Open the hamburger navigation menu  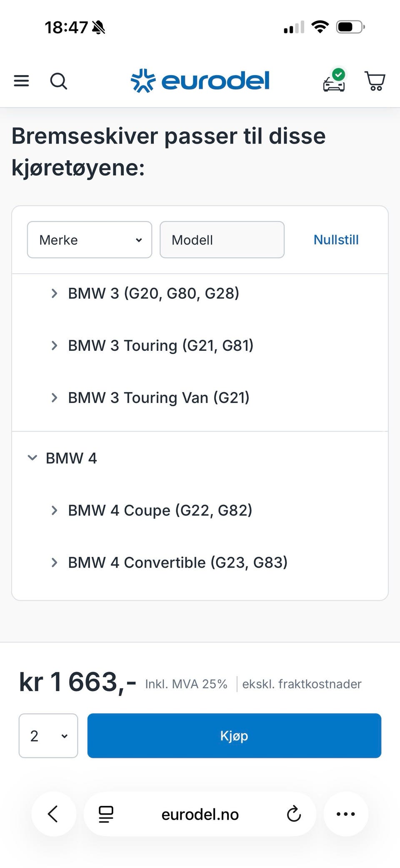pyautogui.click(x=22, y=81)
